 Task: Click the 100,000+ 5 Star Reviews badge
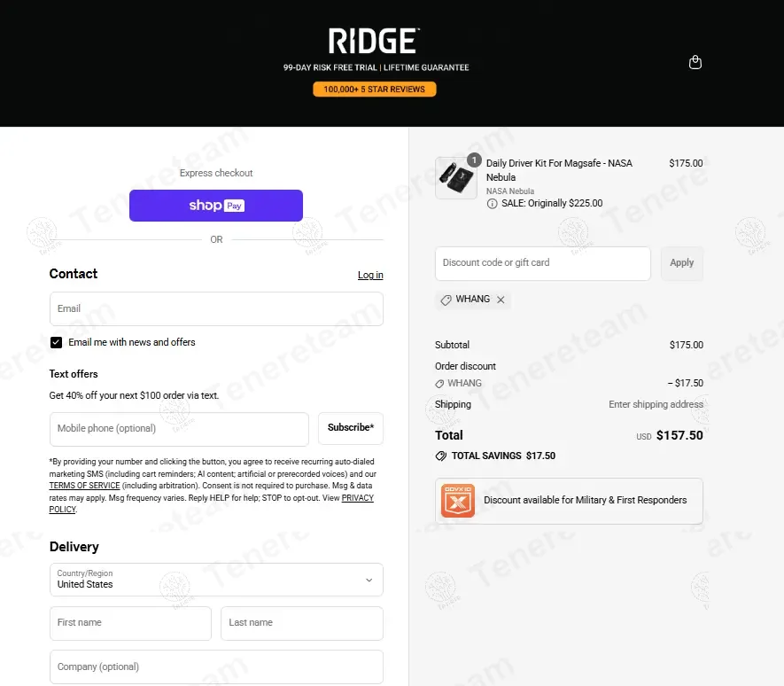click(374, 90)
